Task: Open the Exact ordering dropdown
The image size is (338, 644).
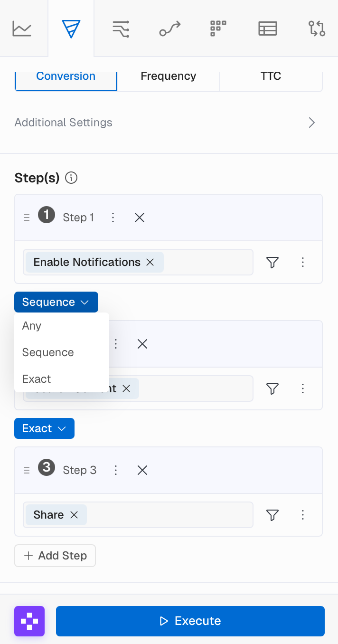Action: (x=44, y=428)
